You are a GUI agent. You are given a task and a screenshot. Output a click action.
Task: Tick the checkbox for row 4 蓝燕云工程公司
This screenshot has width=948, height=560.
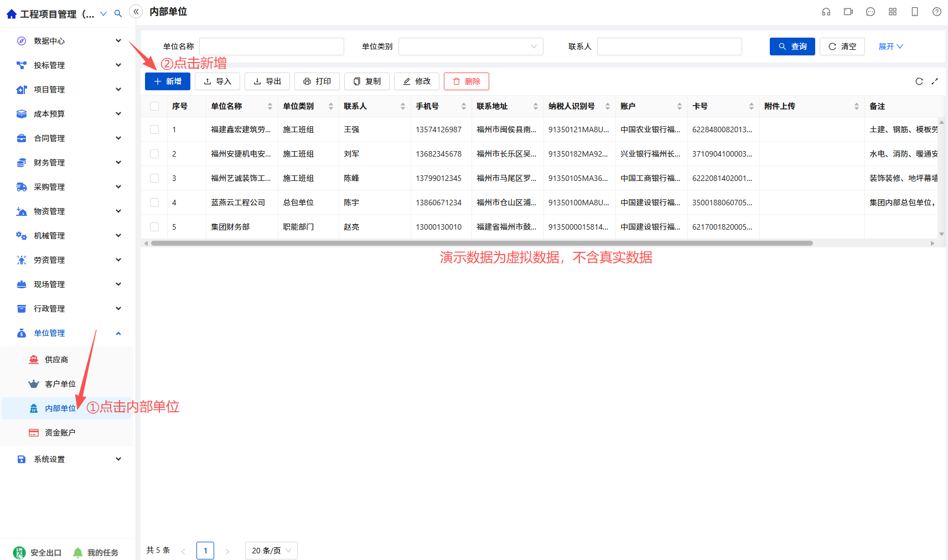[154, 203]
